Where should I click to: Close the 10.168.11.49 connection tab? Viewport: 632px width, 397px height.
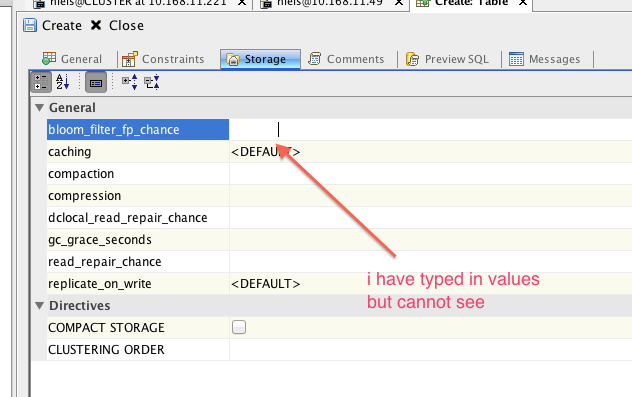tap(399, 2)
